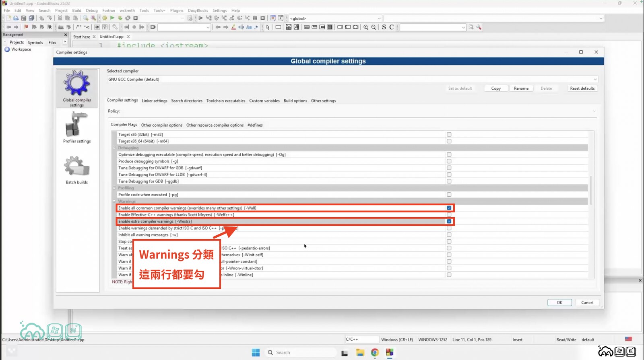644x360 pixels.
Task: Open the Settings menu
Action: point(219,10)
